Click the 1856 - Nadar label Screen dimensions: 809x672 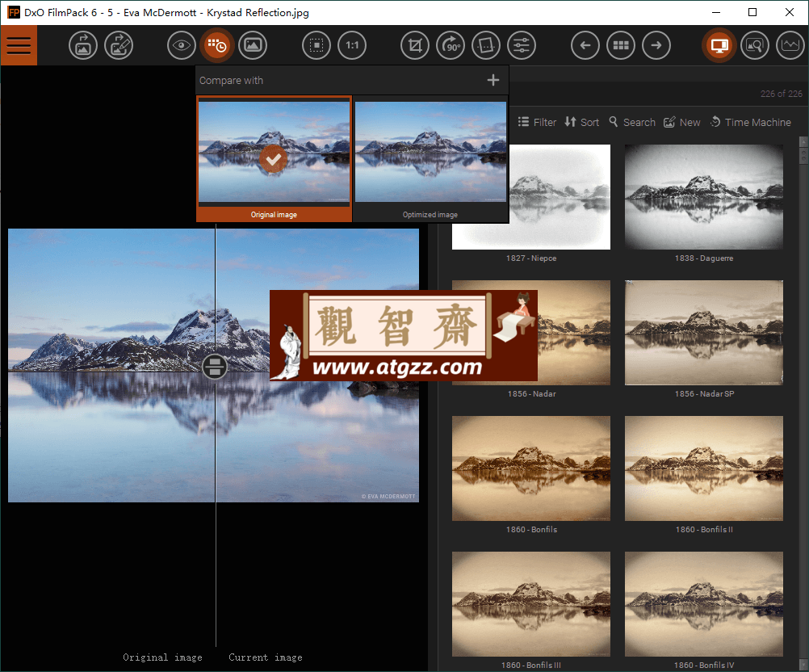click(531, 394)
